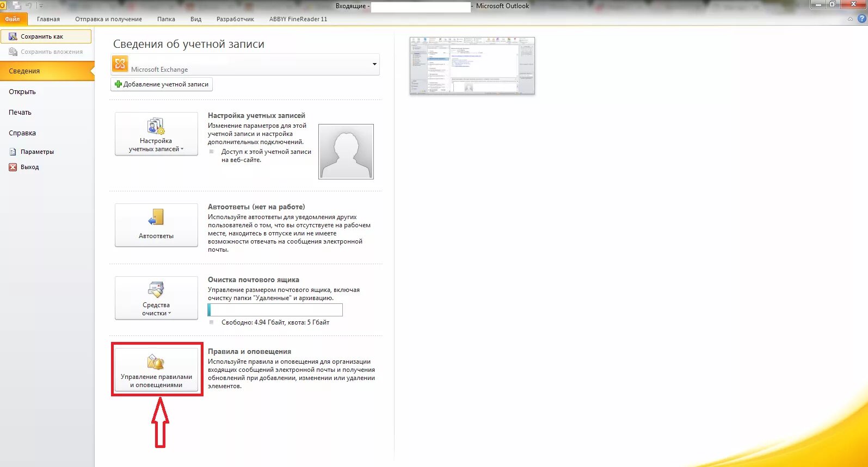868x467 pixels.
Task: Switch to the Главная ribbon tab
Action: click(x=48, y=19)
